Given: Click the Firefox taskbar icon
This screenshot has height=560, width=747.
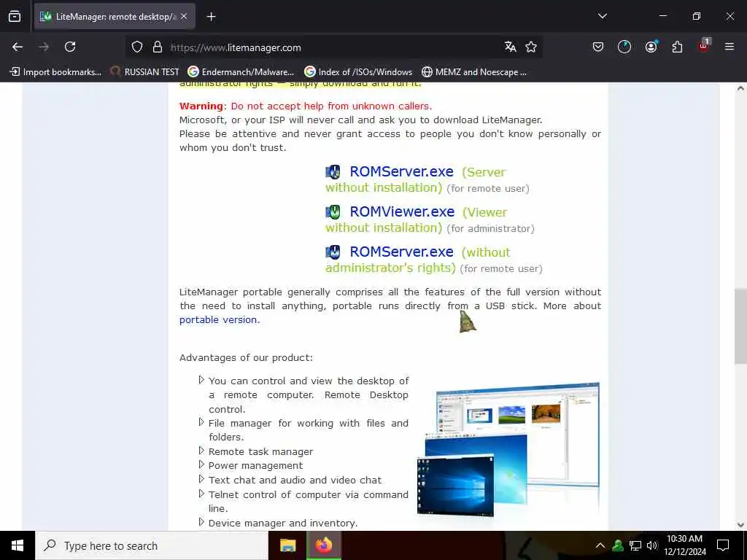Looking at the screenshot, I should pyautogui.click(x=323, y=545).
